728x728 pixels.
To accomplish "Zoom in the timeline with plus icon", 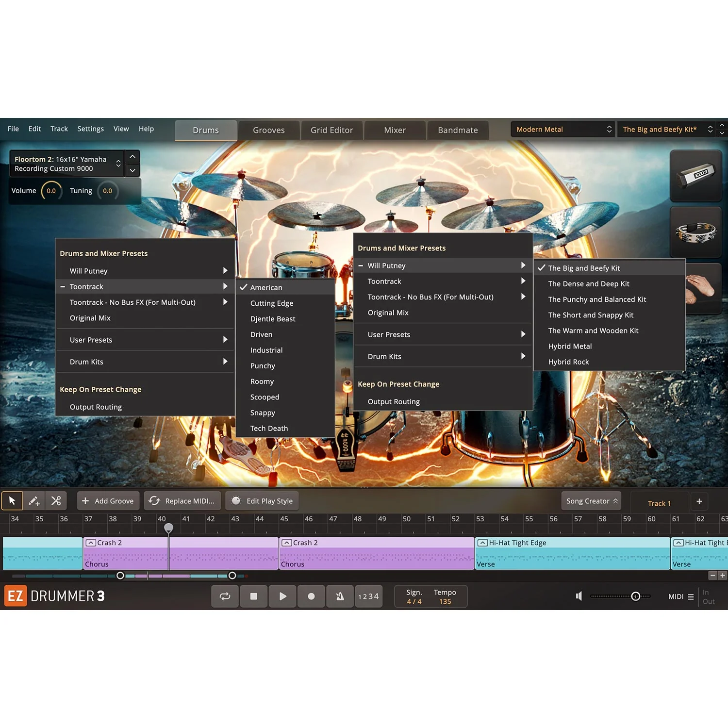I will (723, 576).
